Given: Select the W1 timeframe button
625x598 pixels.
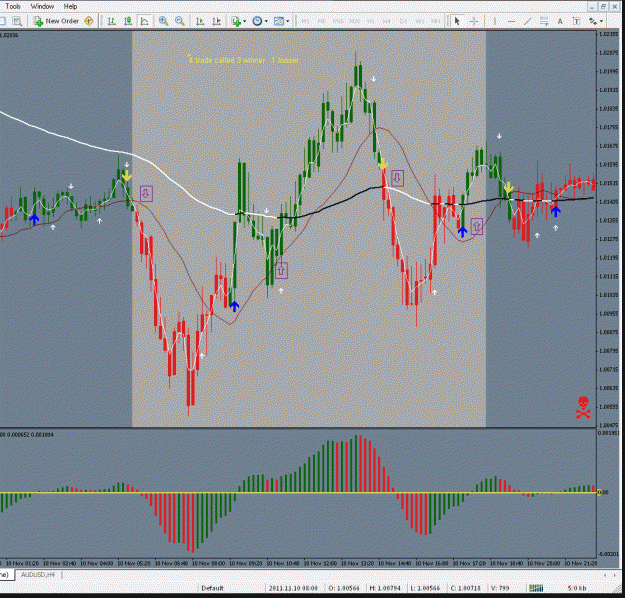Looking at the screenshot, I should (x=419, y=21).
